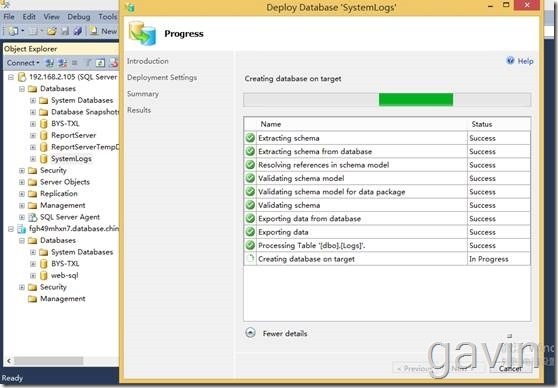Click the New Query toolbar button
558x388 pixels.
point(103,31)
